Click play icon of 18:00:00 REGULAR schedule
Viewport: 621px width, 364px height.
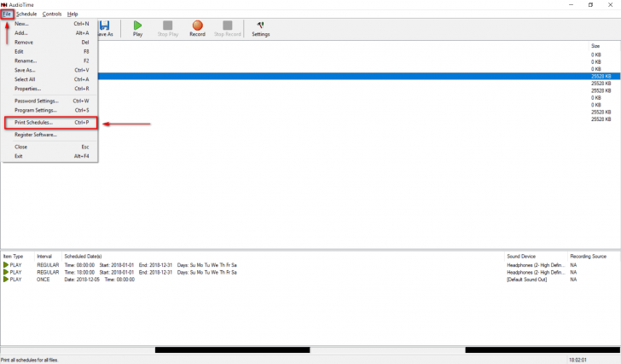pos(5,272)
